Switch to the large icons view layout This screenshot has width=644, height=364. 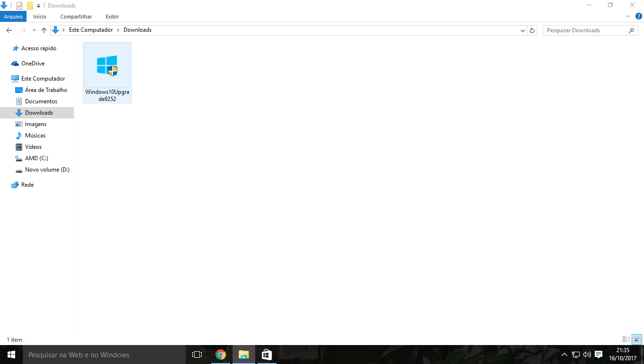[x=637, y=339]
